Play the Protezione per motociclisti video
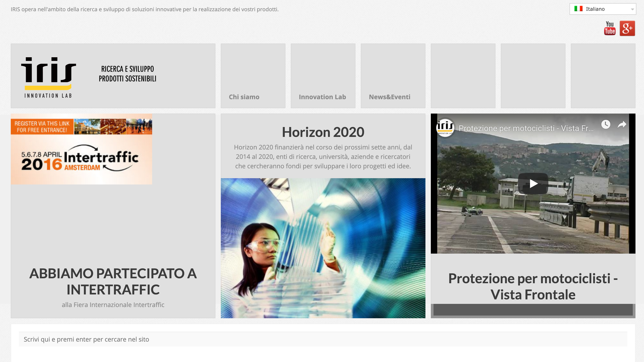 click(x=533, y=184)
